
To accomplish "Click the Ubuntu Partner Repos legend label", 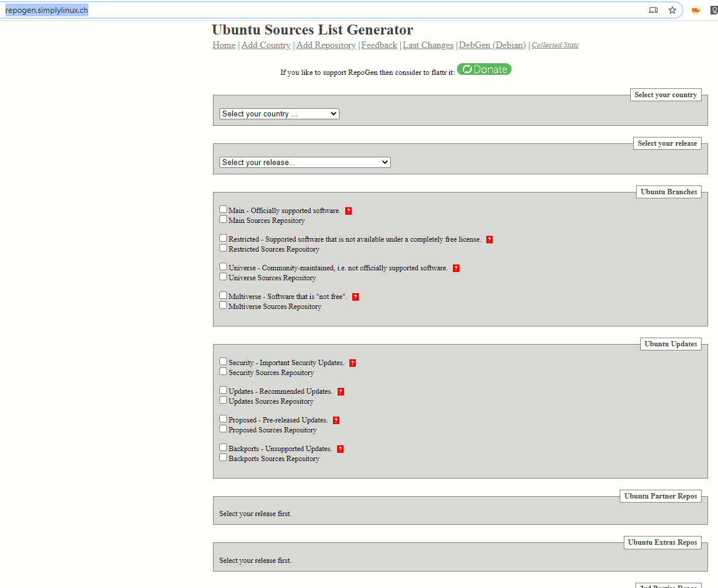I will tap(661, 496).
